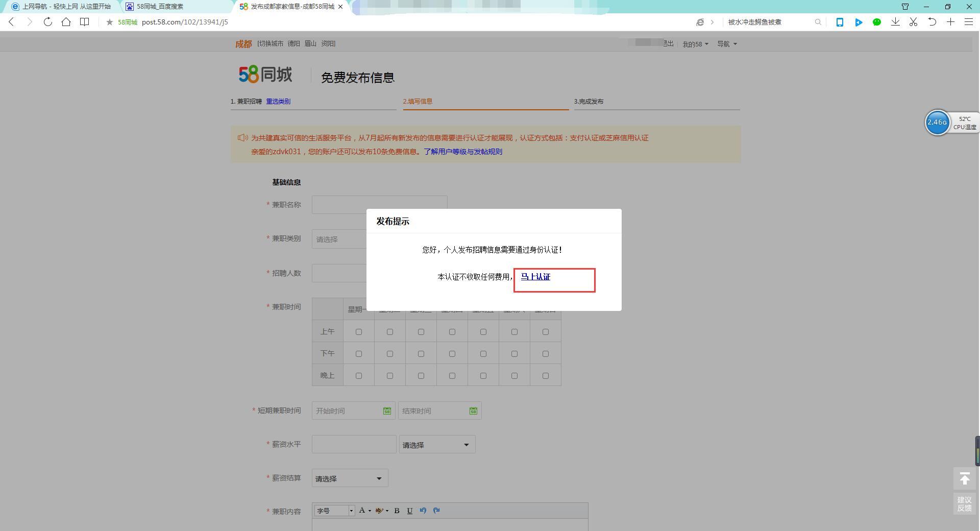Click the editor undo arrow

pyautogui.click(x=423, y=510)
